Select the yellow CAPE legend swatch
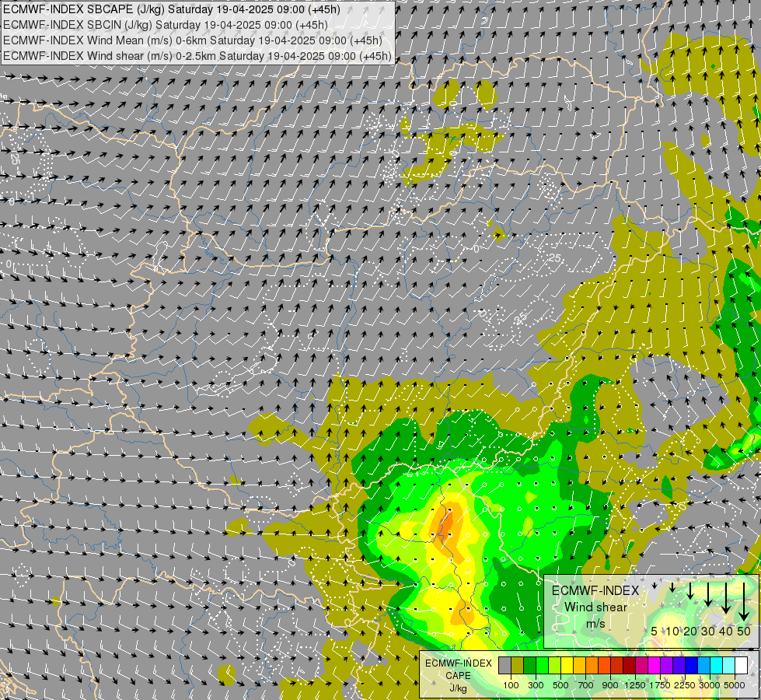 click(567, 665)
